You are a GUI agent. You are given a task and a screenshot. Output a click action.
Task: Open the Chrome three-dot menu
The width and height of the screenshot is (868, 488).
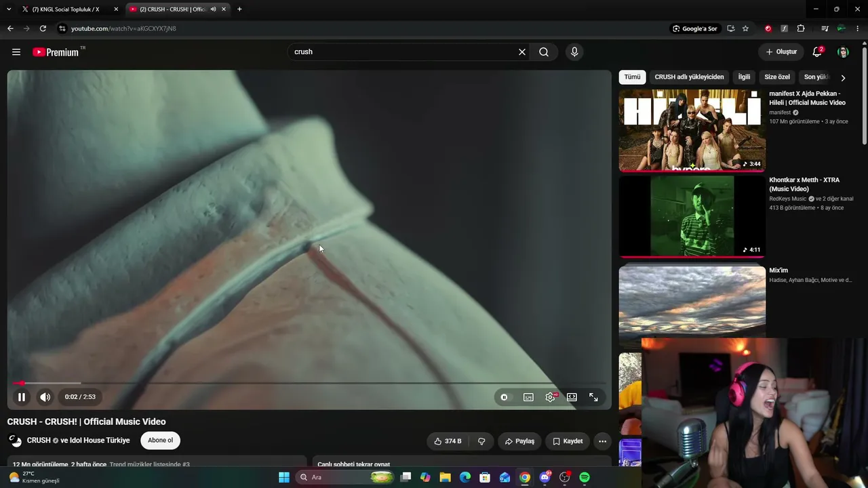(858, 28)
